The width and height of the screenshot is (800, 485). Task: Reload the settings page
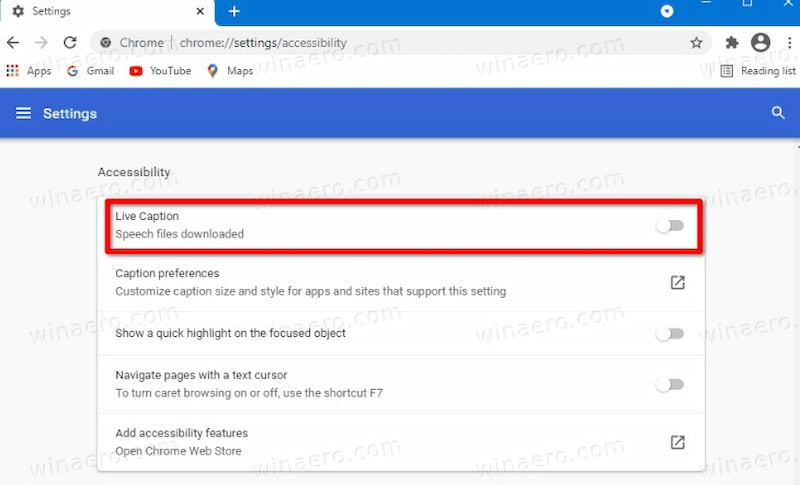point(70,42)
